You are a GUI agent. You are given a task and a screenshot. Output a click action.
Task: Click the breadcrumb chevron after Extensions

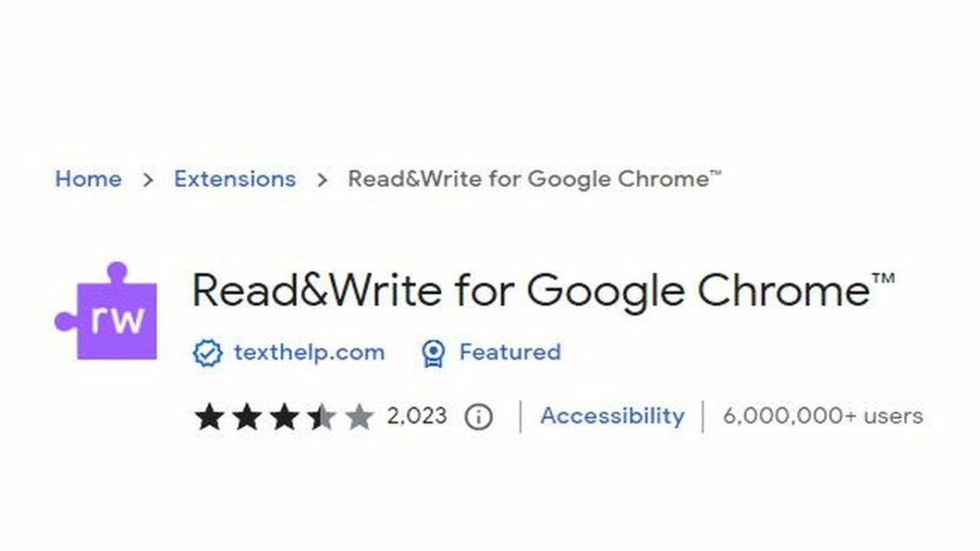coord(322,179)
